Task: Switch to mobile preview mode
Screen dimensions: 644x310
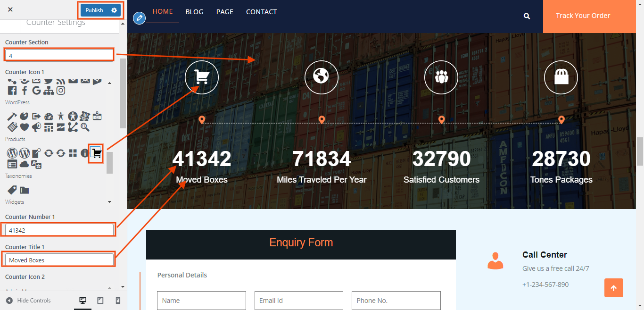Action: pyautogui.click(x=118, y=301)
